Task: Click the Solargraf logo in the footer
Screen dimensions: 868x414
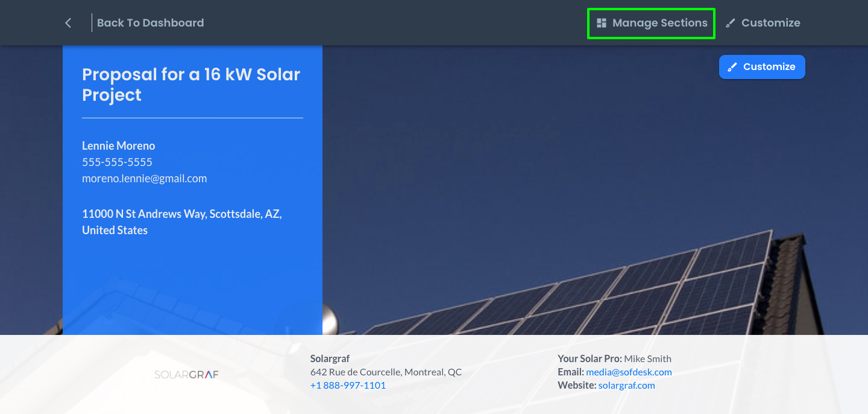Action: point(186,374)
